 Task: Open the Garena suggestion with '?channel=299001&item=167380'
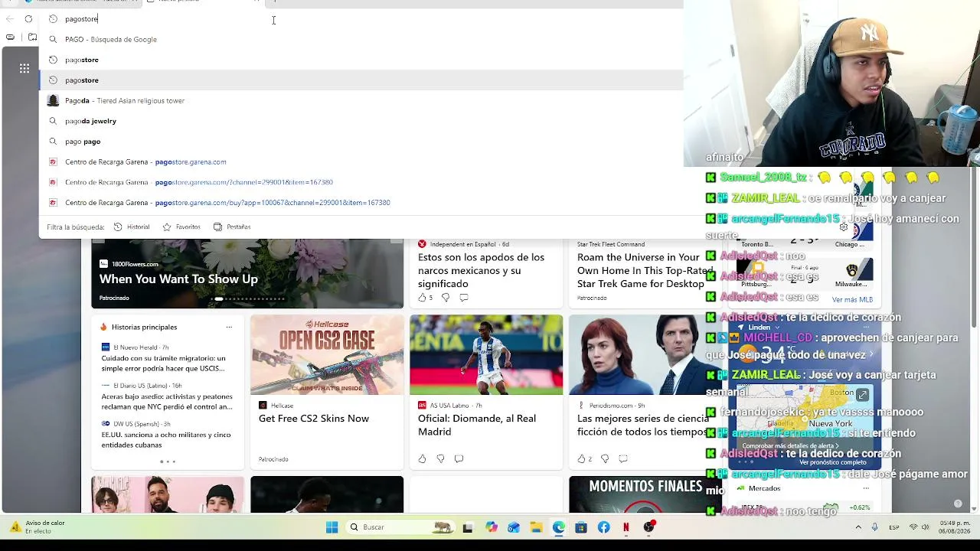[361, 182]
